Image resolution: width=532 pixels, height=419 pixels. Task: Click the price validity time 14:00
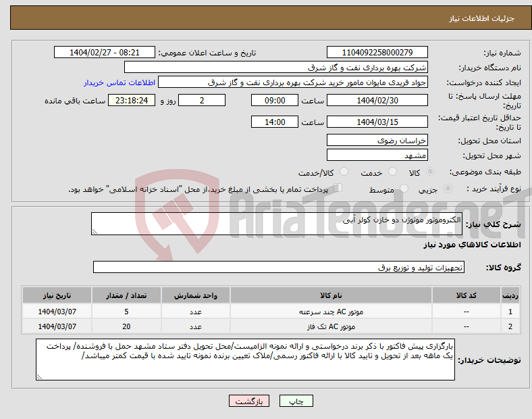pos(275,122)
